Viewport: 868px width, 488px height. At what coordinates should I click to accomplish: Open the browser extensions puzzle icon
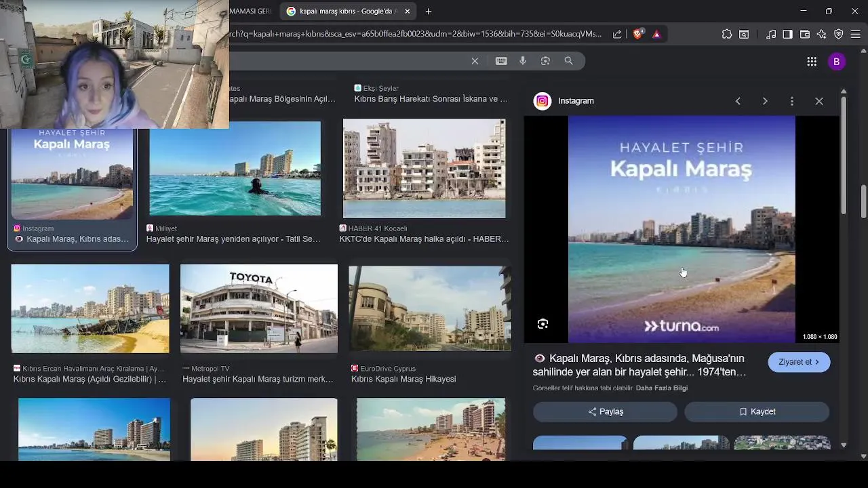click(727, 34)
